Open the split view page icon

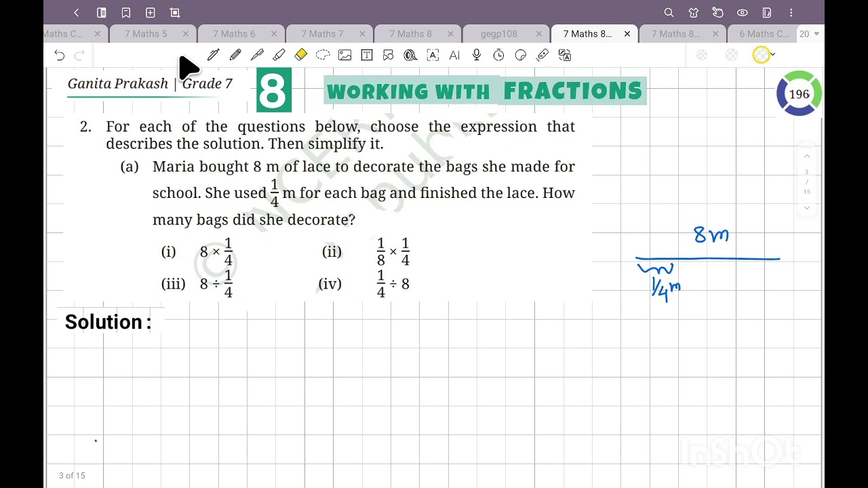[766, 12]
